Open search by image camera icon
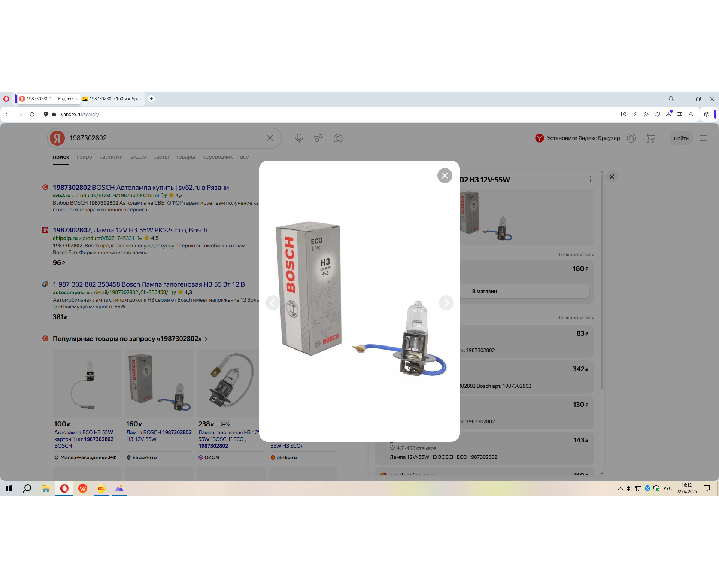This screenshot has width=719, height=588. pos(338,138)
